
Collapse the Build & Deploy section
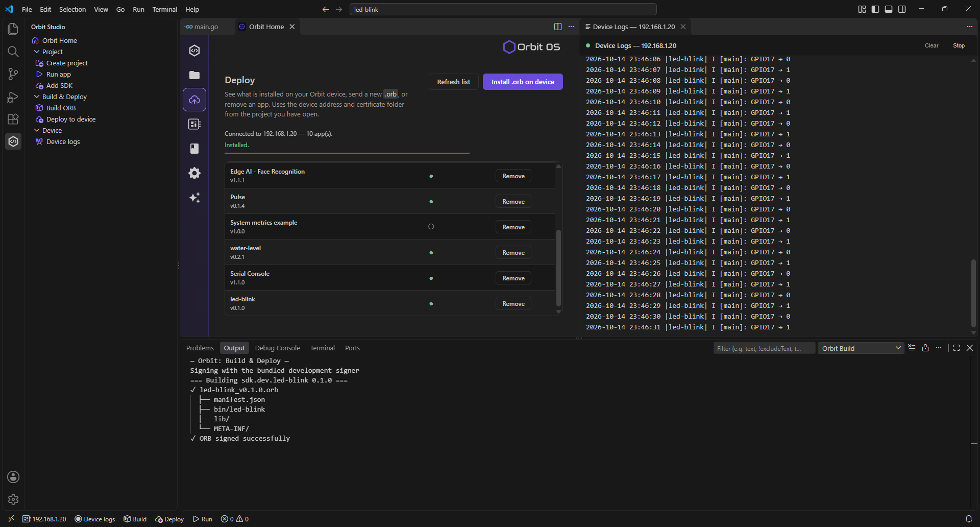point(37,97)
